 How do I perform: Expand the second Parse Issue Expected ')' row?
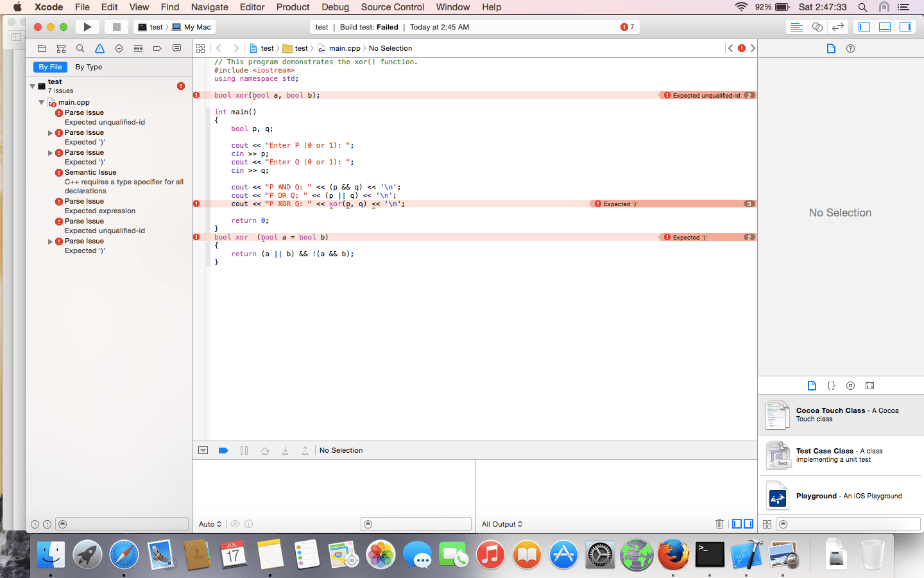click(51, 153)
